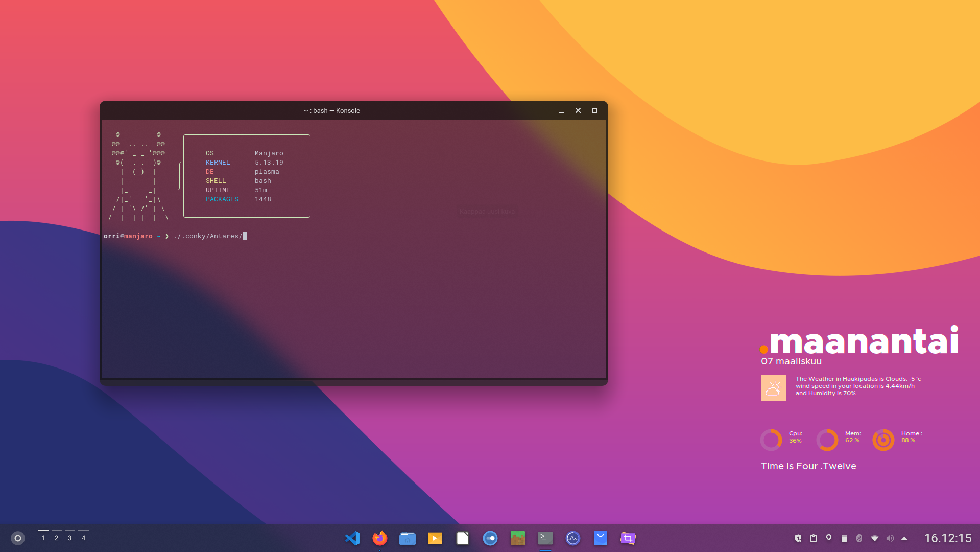Switch to virtual desktop 2
This screenshot has width=980, height=552.
coord(56,537)
